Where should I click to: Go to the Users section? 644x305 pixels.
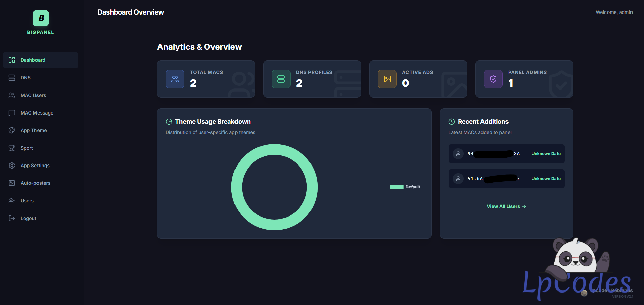[x=27, y=201]
